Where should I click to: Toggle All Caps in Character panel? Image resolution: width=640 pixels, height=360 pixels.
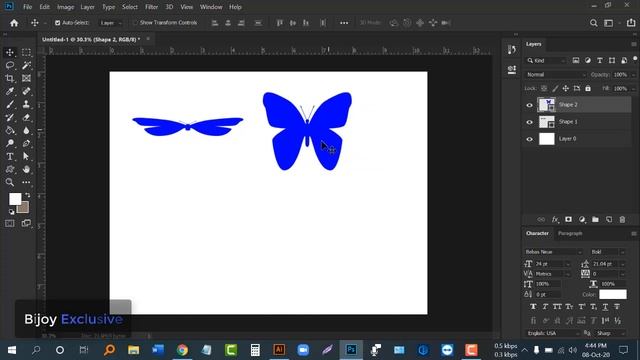(557, 307)
